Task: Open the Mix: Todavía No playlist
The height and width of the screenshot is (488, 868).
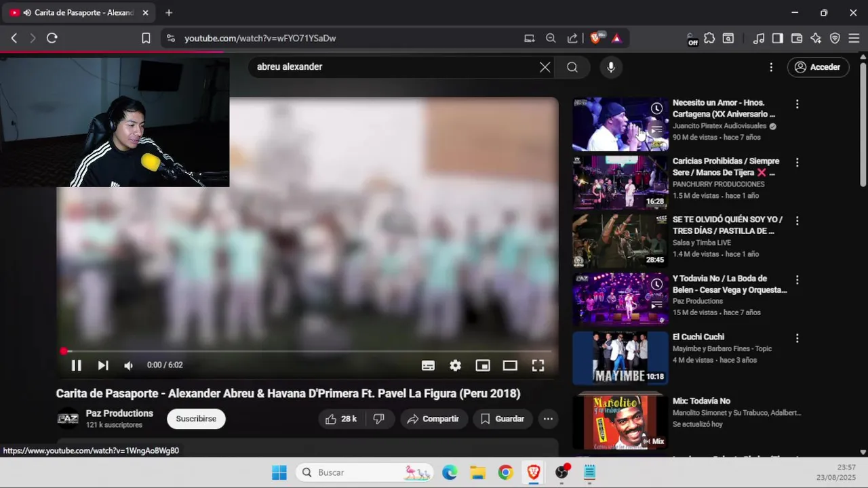Action: (620, 422)
